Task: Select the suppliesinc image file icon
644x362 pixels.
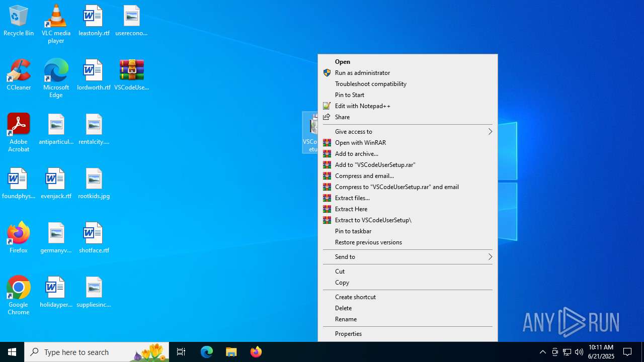Action: pos(94,293)
